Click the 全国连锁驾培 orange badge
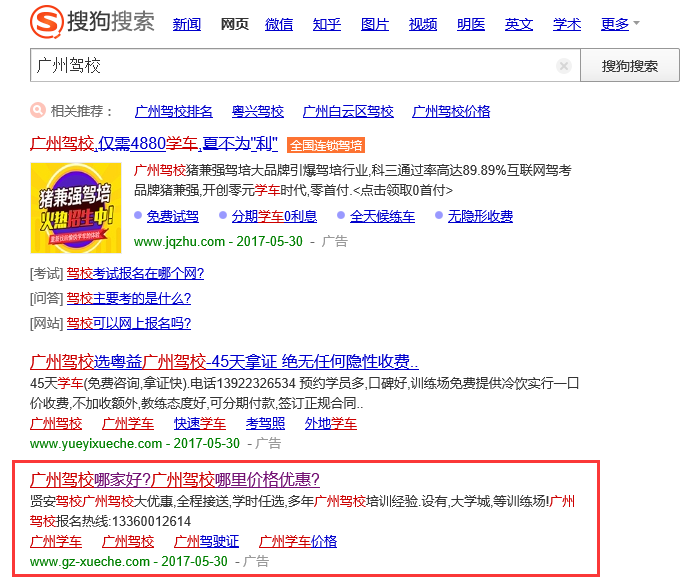 326,145
